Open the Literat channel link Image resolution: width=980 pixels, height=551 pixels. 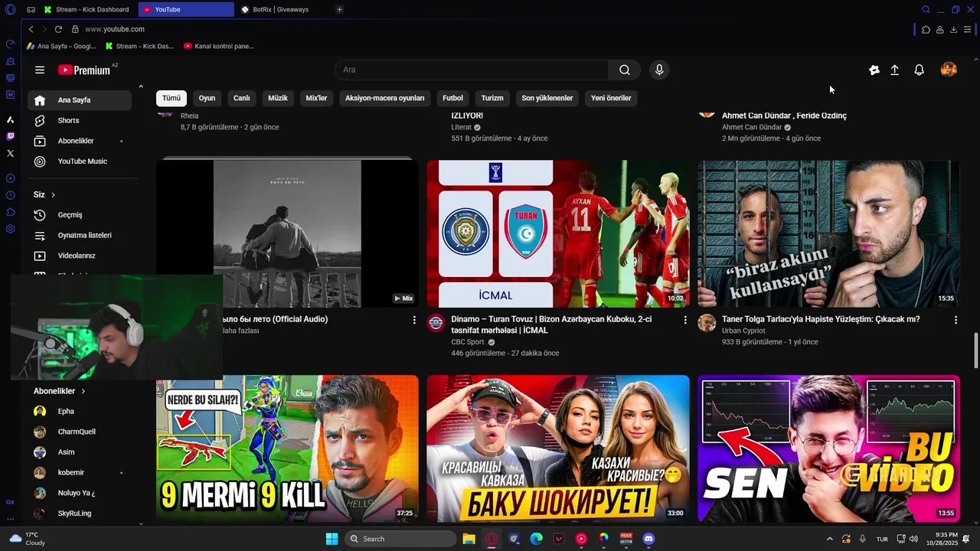click(x=462, y=127)
